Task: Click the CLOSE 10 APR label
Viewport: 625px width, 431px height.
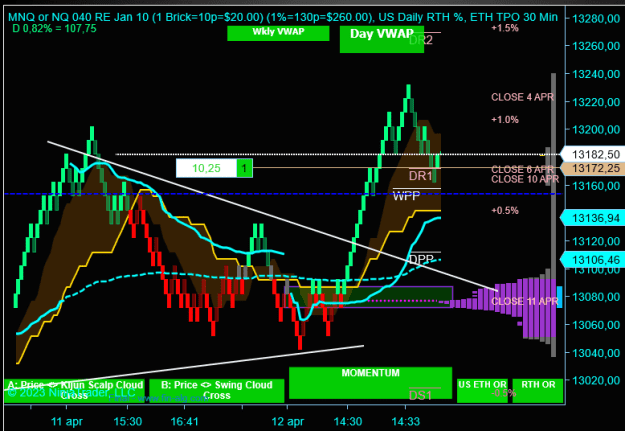Action: [525, 179]
